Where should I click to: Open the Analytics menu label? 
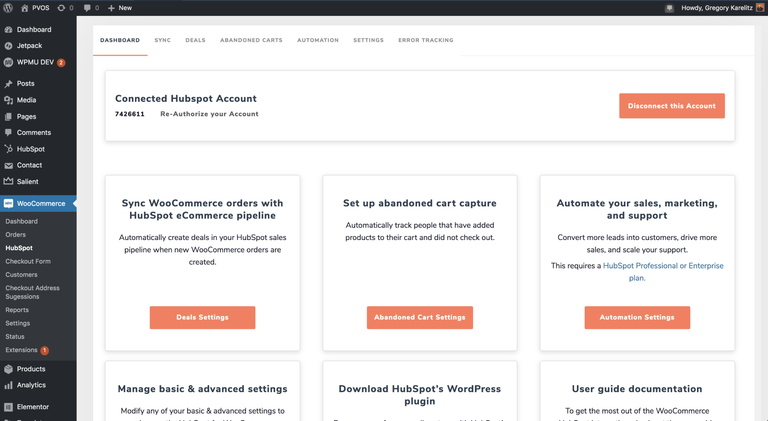pos(31,385)
